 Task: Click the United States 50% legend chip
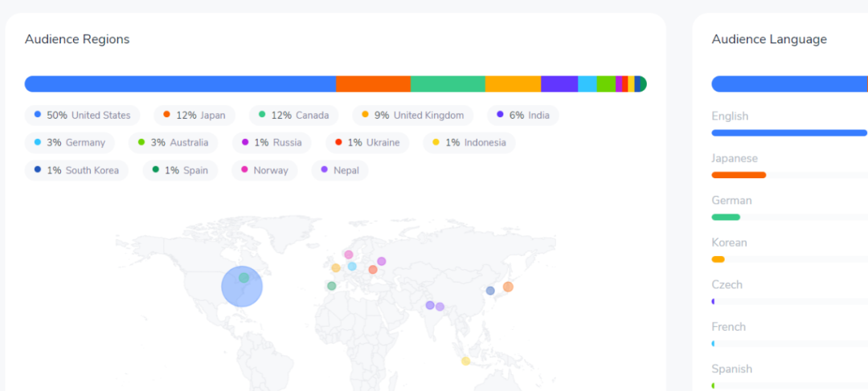pyautogui.click(x=82, y=115)
